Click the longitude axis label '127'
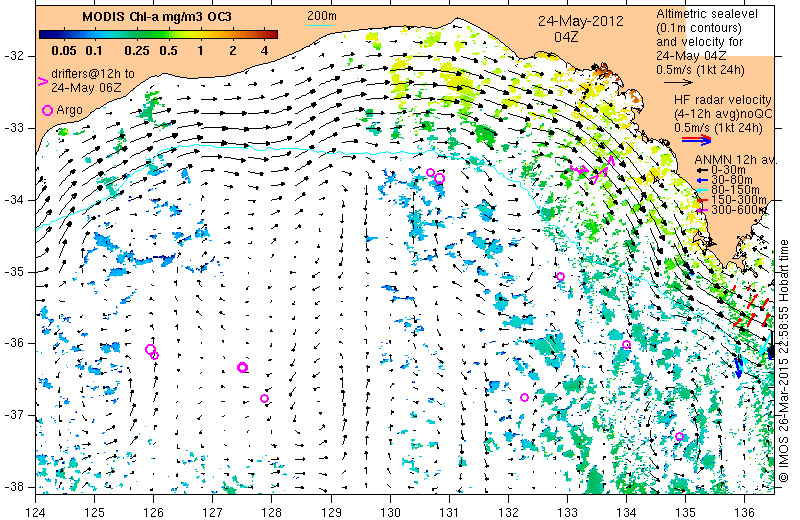This screenshot has height=520, width=800. [x=212, y=511]
